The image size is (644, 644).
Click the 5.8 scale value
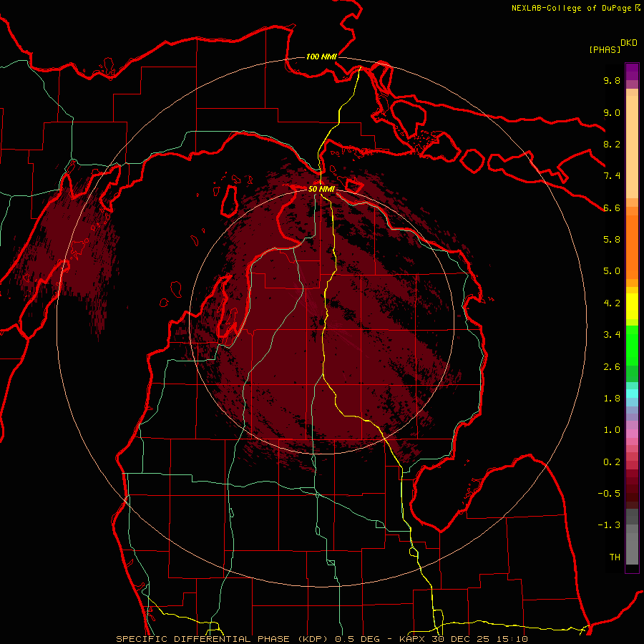click(612, 240)
